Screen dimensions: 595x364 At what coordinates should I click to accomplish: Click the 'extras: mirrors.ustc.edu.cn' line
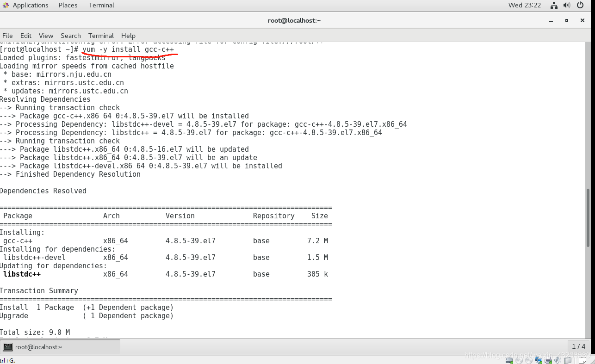click(63, 82)
